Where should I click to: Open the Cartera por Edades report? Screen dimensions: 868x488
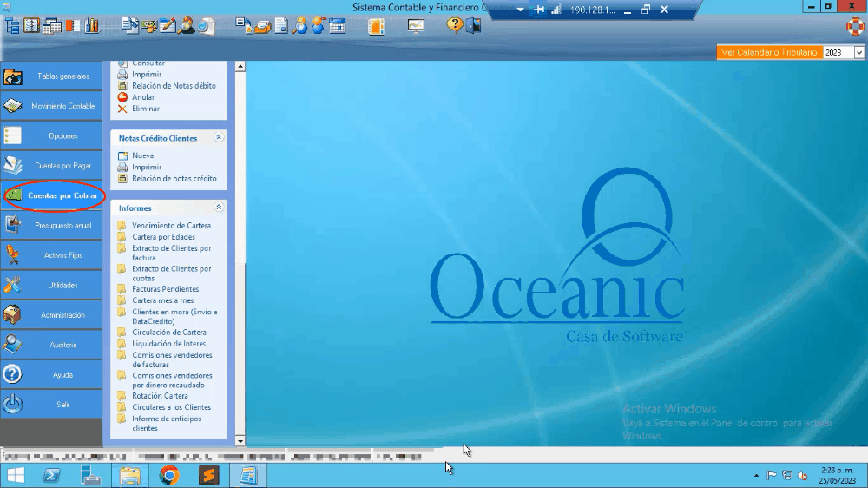pyautogui.click(x=163, y=237)
